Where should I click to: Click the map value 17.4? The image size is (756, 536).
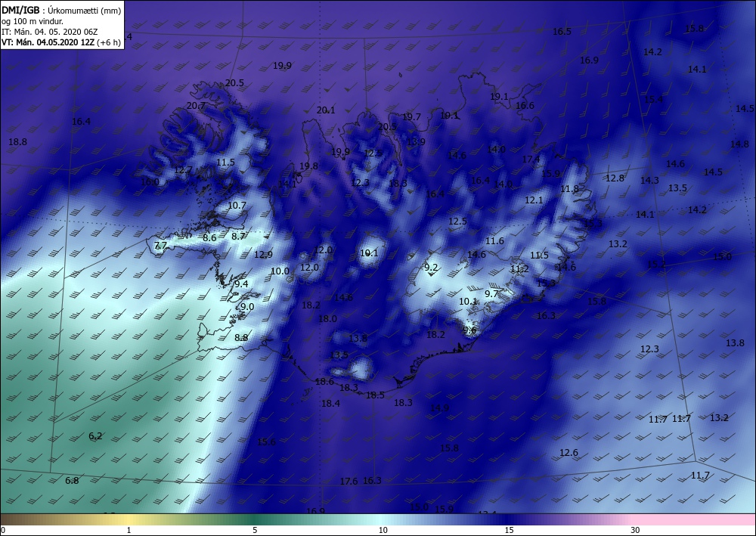coord(531,159)
